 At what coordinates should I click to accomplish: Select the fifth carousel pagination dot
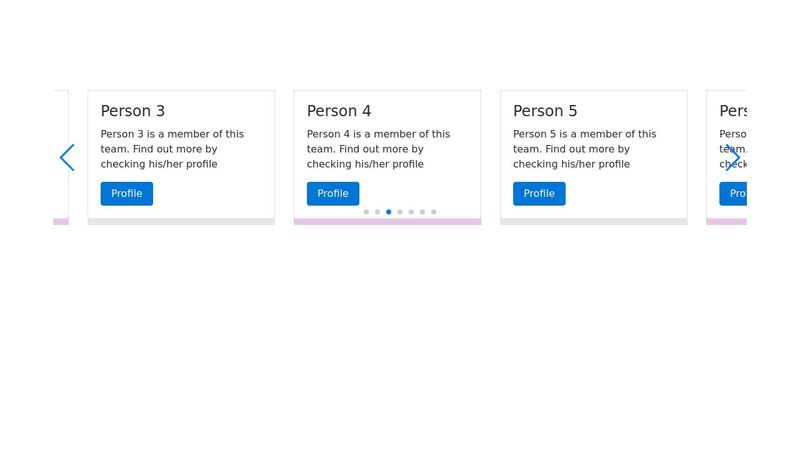[411, 212]
